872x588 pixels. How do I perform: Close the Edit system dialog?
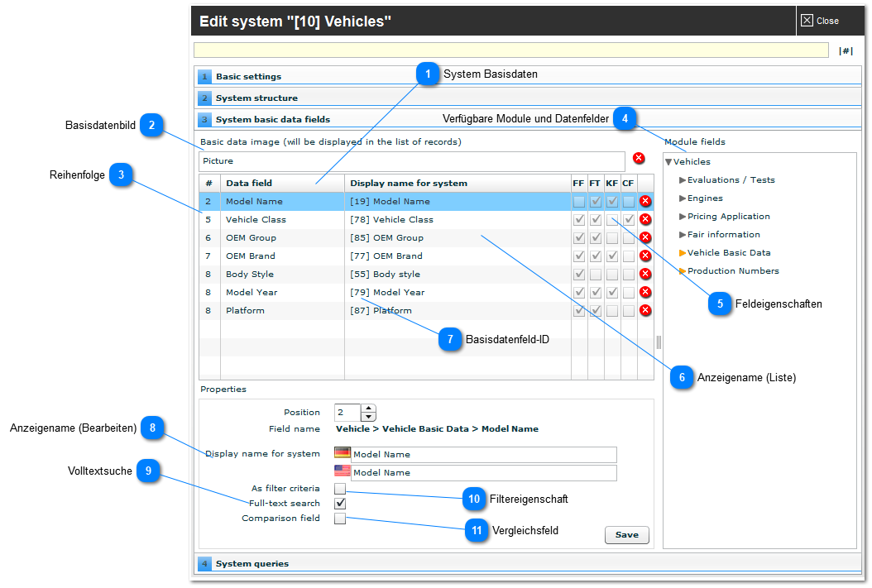tap(820, 21)
